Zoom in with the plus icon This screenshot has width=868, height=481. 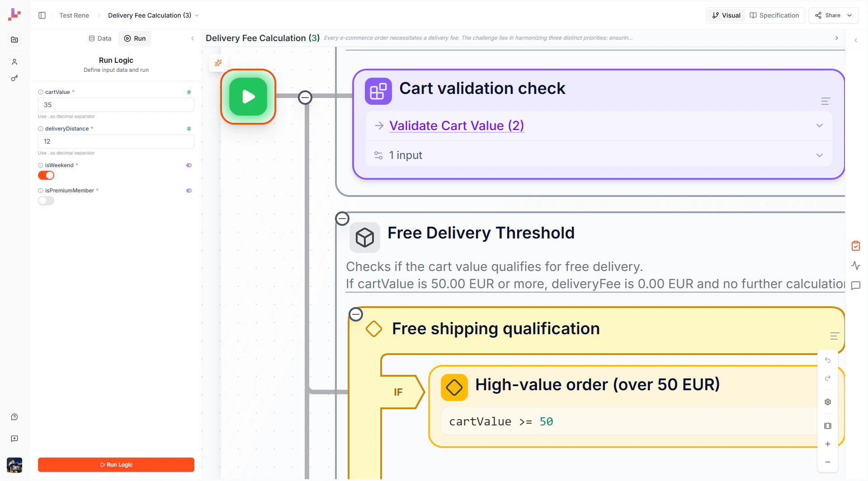pyautogui.click(x=828, y=444)
